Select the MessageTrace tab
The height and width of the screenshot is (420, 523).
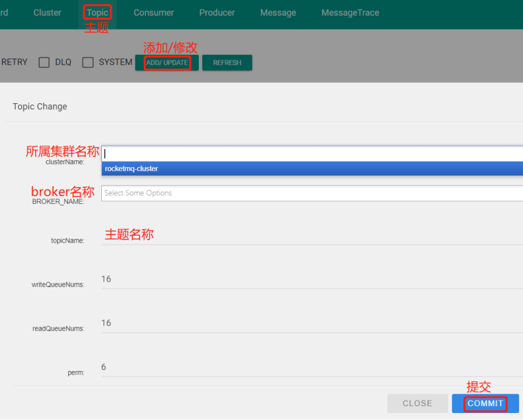pos(350,13)
